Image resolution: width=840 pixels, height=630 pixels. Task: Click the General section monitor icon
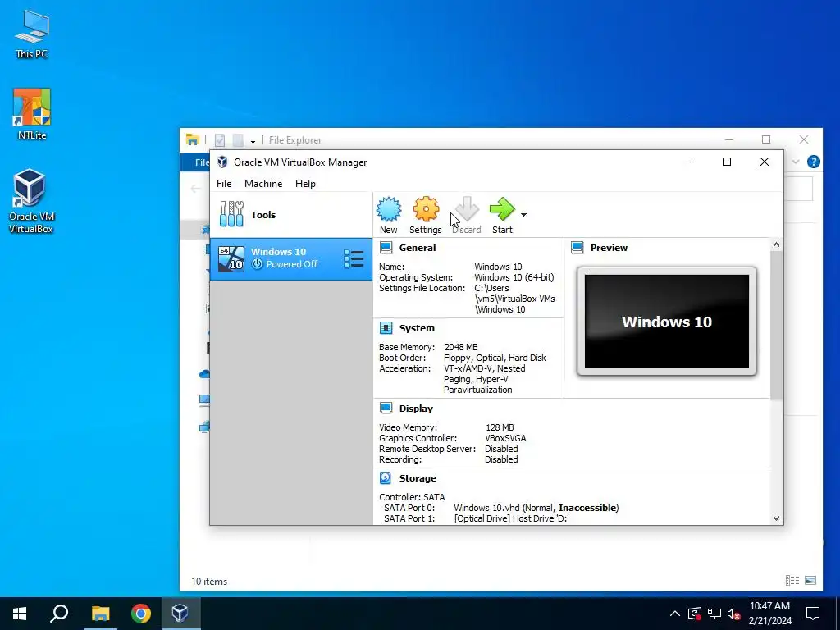tap(386, 247)
